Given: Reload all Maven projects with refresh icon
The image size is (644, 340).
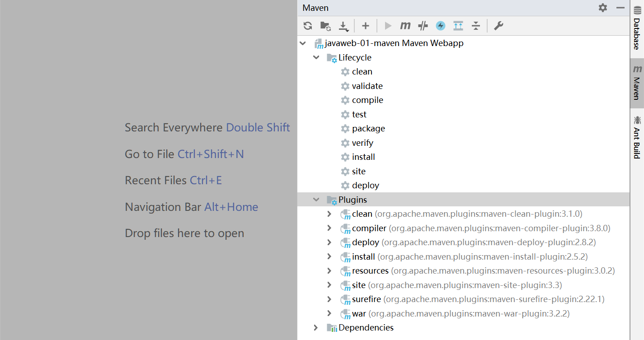Looking at the screenshot, I should 308,26.
